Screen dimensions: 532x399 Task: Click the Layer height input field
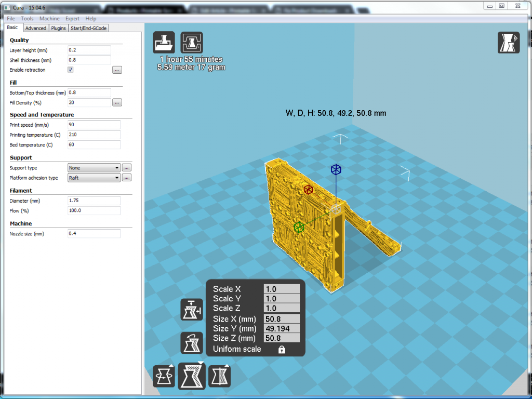(89, 50)
